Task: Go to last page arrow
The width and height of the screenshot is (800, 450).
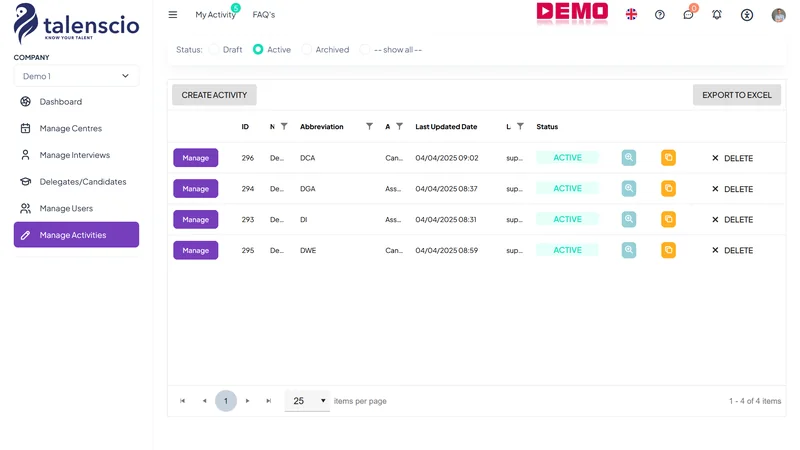Action: 269,401
